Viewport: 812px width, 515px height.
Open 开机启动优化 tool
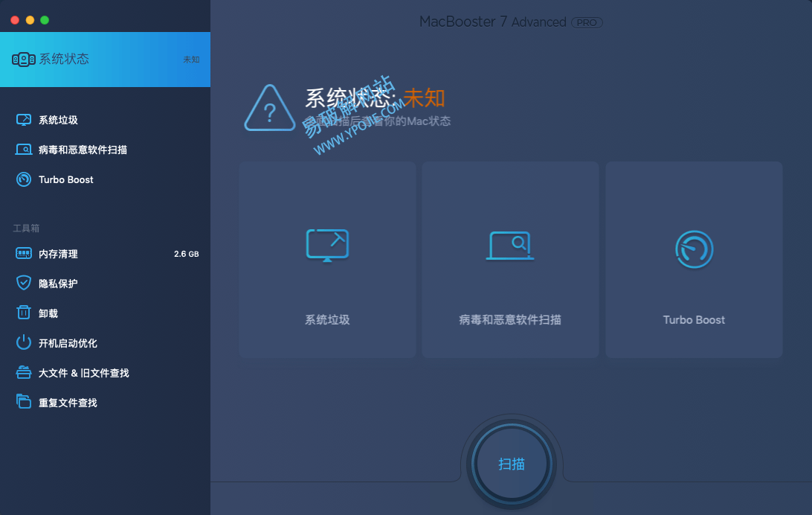coord(68,343)
